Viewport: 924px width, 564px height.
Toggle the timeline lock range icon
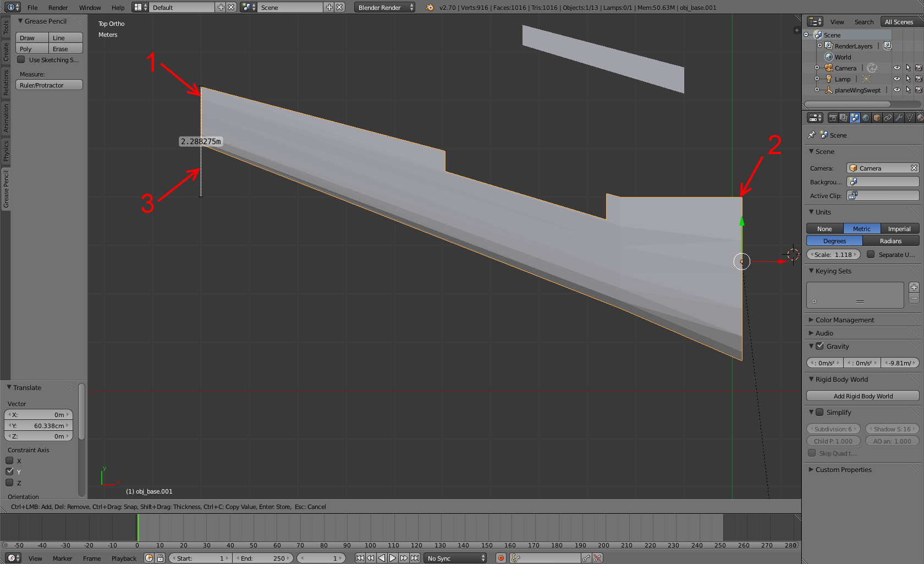[160, 558]
